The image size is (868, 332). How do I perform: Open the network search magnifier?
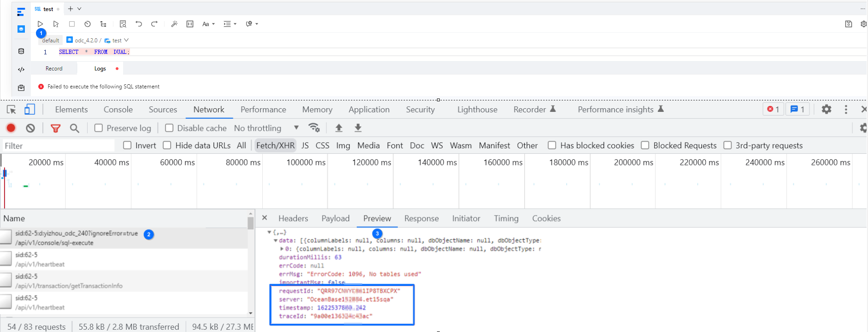[x=74, y=128]
